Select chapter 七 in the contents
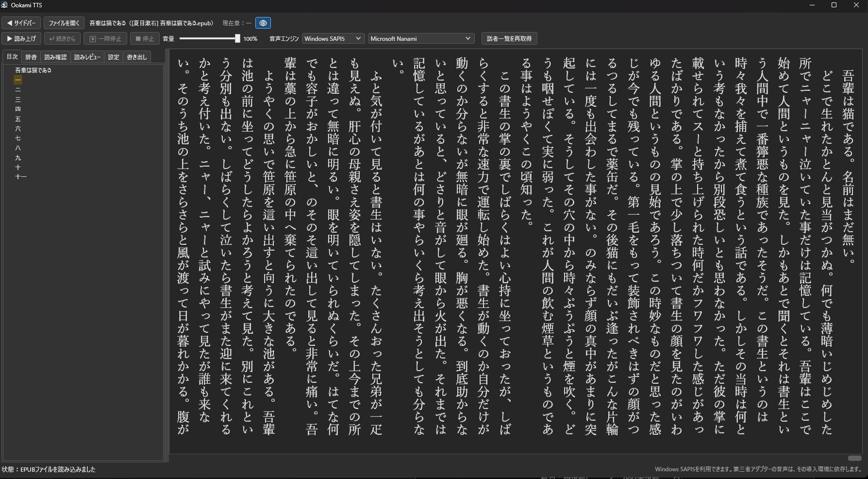This screenshot has width=868, height=479. coord(18,138)
